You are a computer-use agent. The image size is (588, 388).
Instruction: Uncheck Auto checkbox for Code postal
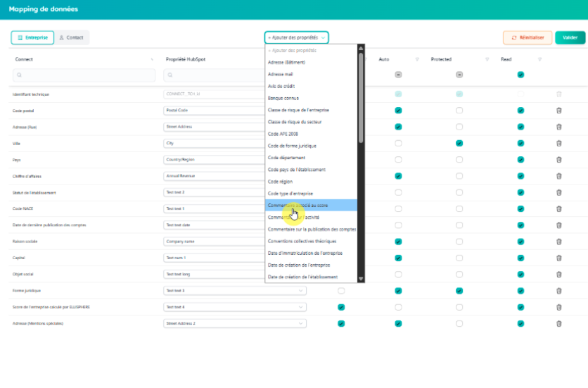(x=398, y=111)
